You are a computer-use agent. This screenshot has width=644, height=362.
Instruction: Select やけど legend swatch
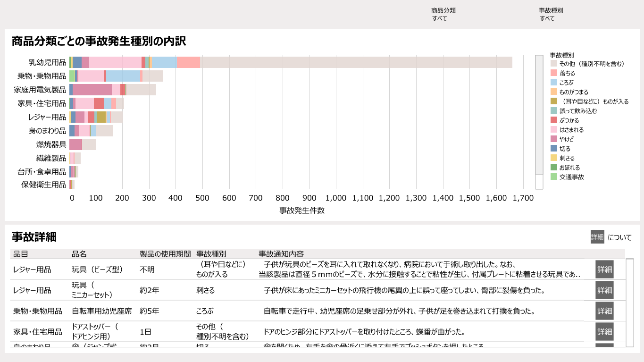(x=554, y=139)
